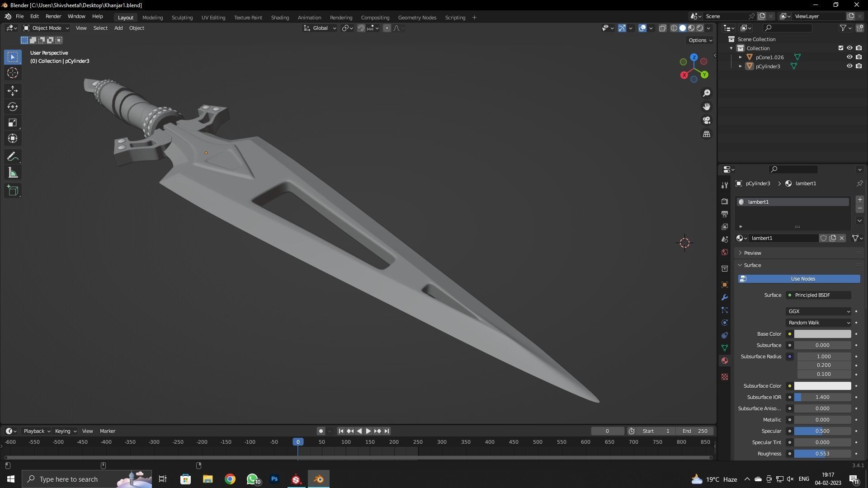
Task: Expand the Preview section in material properties
Action: 752,253
